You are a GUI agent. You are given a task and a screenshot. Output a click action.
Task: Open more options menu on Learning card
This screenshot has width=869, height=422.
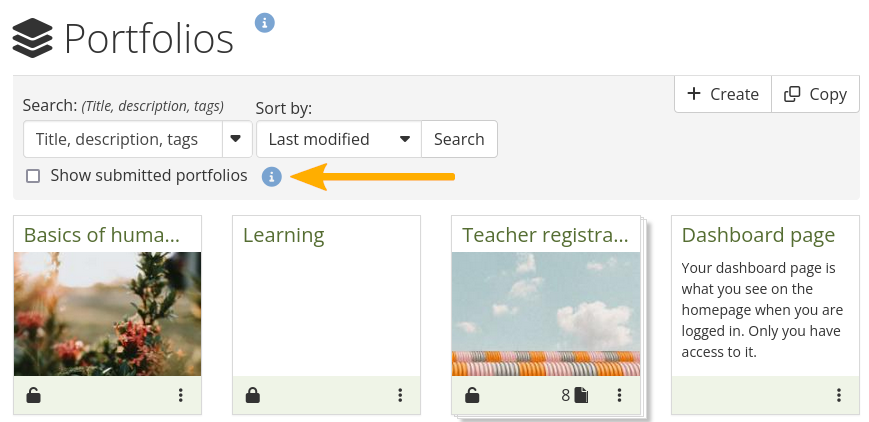click(x=400, y=395)
